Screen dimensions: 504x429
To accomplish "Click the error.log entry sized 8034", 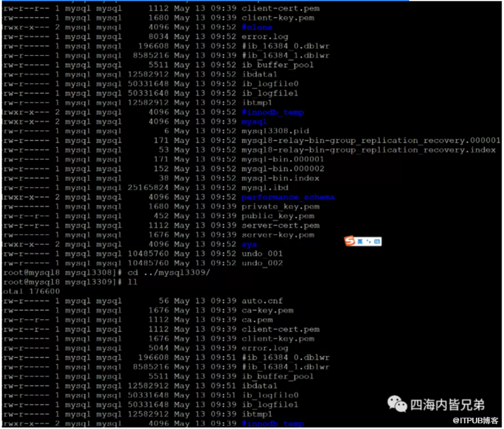I will (x=265, y=37).
